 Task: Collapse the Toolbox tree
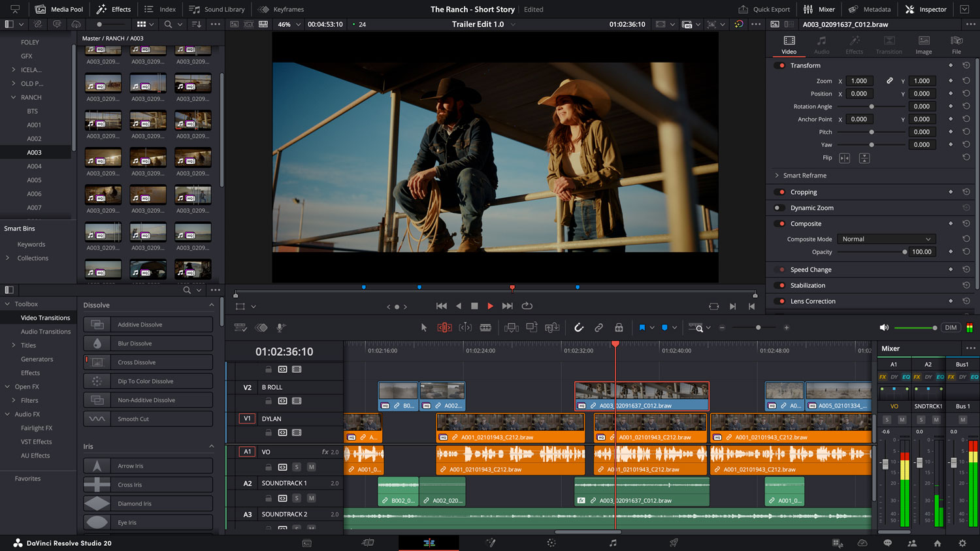point(8,304)
